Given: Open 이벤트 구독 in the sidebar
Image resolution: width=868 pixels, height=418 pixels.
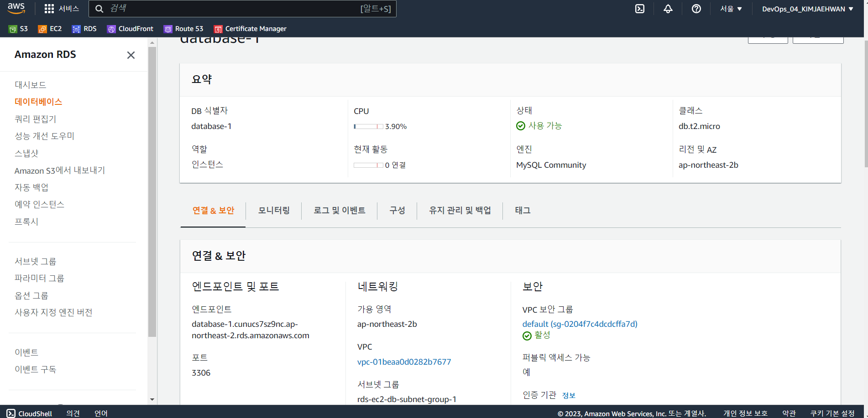Looking at the screenshot, I should coord(36,369).
